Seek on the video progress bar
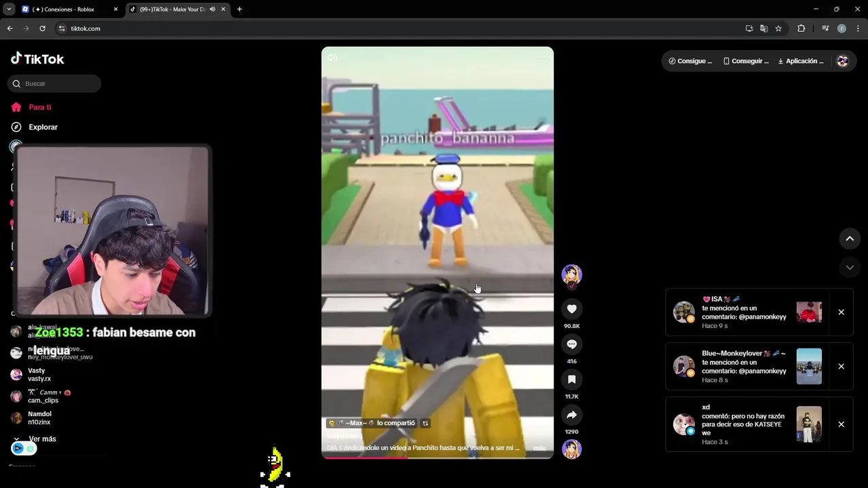Image resolution: width=868 pixels, height=488 pixels. [x=437, y=457]
